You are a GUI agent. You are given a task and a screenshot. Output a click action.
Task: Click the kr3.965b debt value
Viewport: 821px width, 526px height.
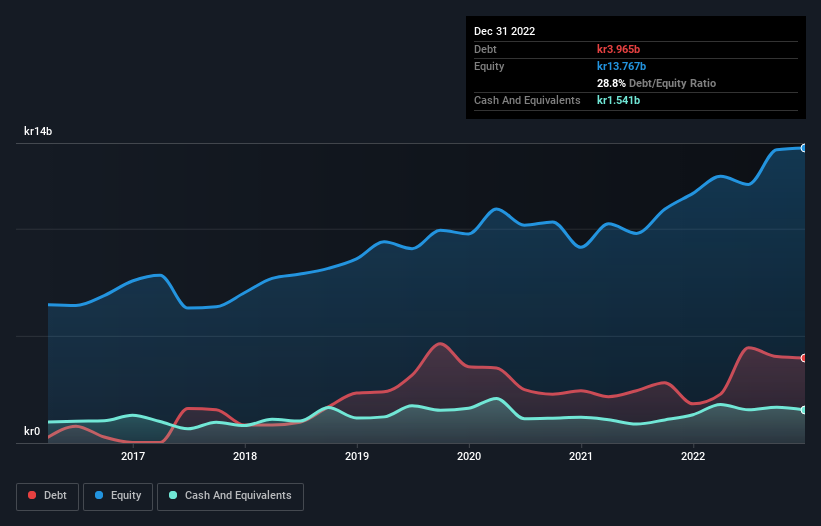pos(618,49)
